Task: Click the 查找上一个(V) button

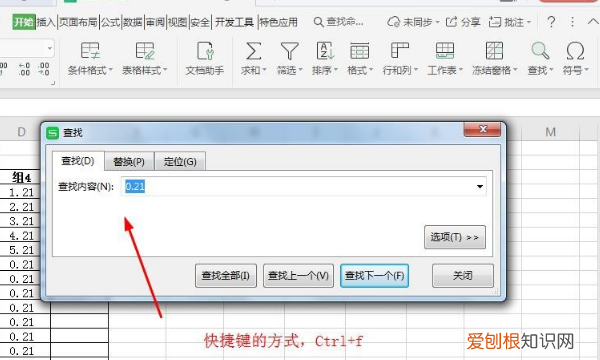Action: [298, 275]
